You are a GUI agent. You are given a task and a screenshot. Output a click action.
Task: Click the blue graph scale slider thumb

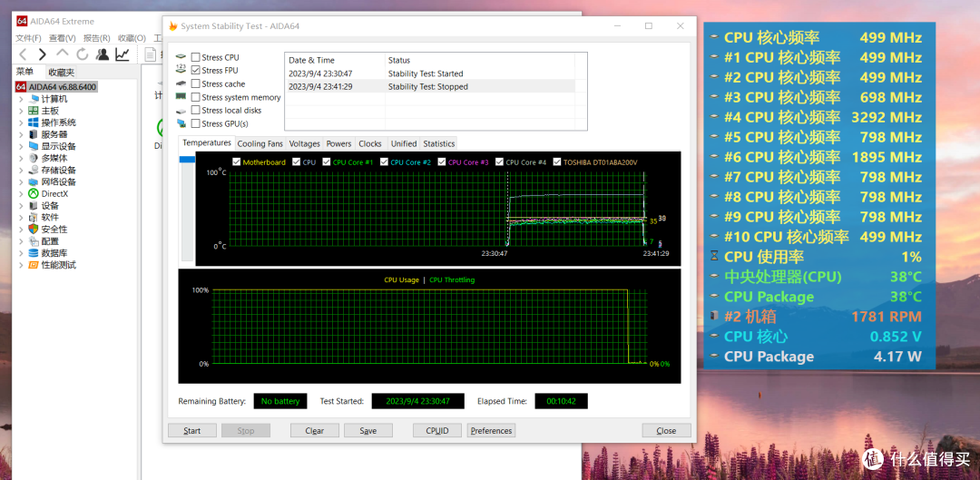[x=187, y=160]
